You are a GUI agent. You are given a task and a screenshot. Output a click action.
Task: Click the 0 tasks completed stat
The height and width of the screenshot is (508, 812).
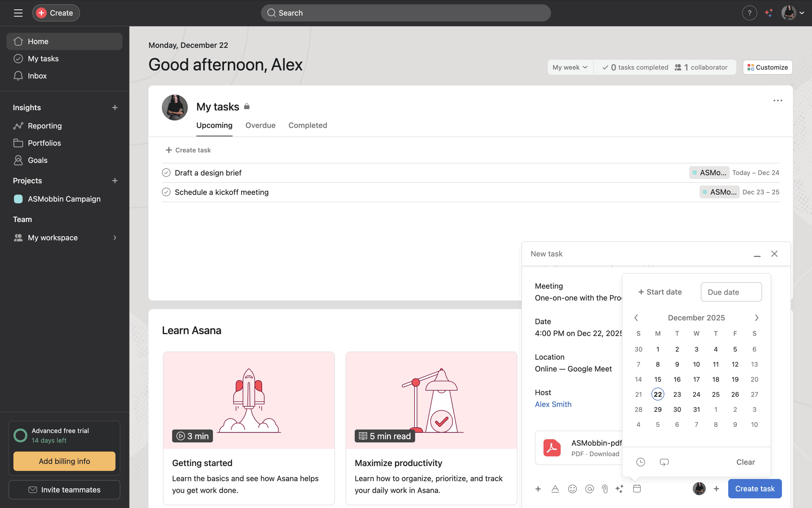pos(635,67)
